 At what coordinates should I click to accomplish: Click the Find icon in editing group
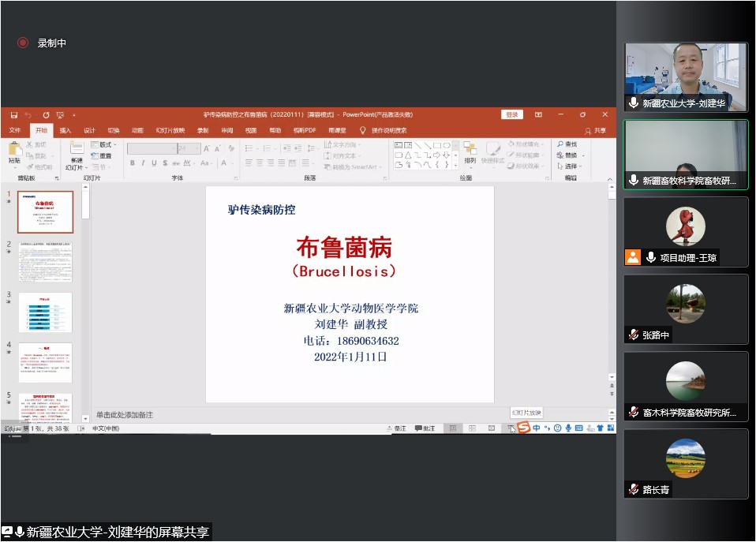567,144
